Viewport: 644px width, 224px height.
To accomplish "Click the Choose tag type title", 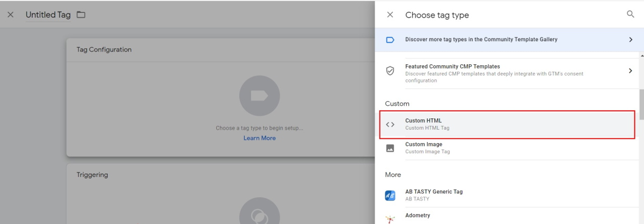I will (437, 15).
